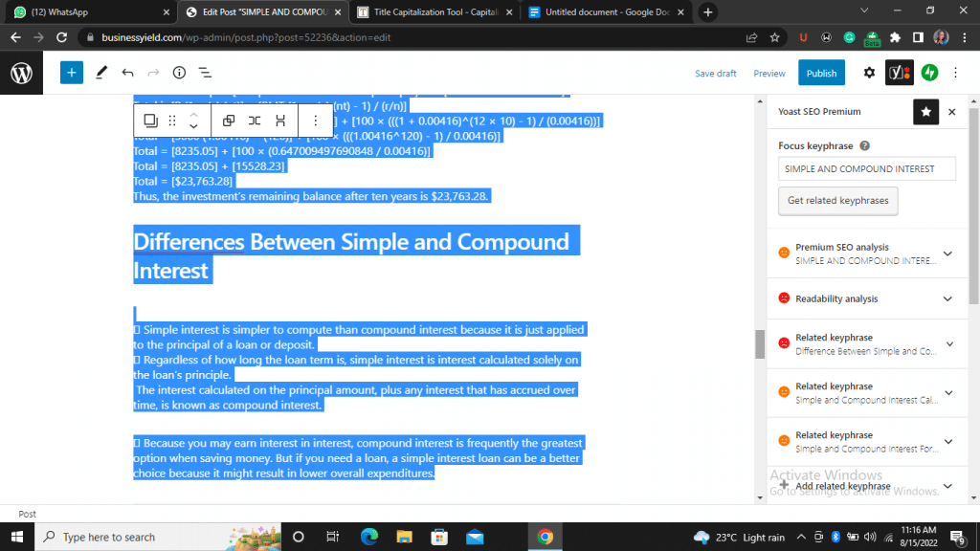Click the block inserter plus button
This screenshot has height=551, width=980.
(x=72, y=73)
